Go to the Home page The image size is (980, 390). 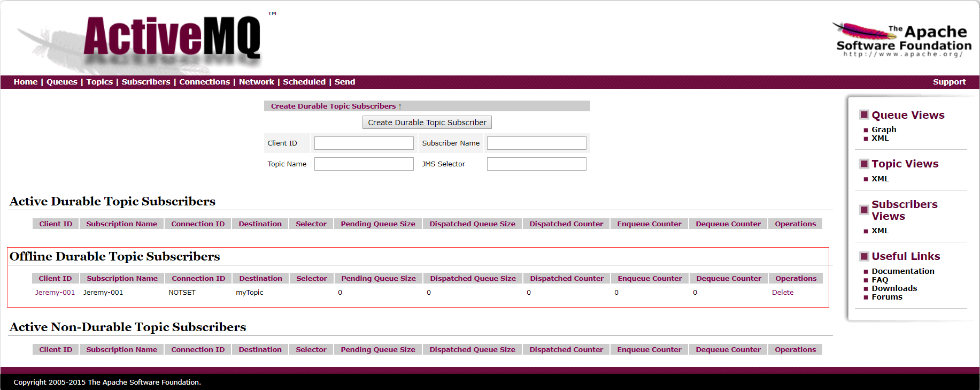pos(26,82)
